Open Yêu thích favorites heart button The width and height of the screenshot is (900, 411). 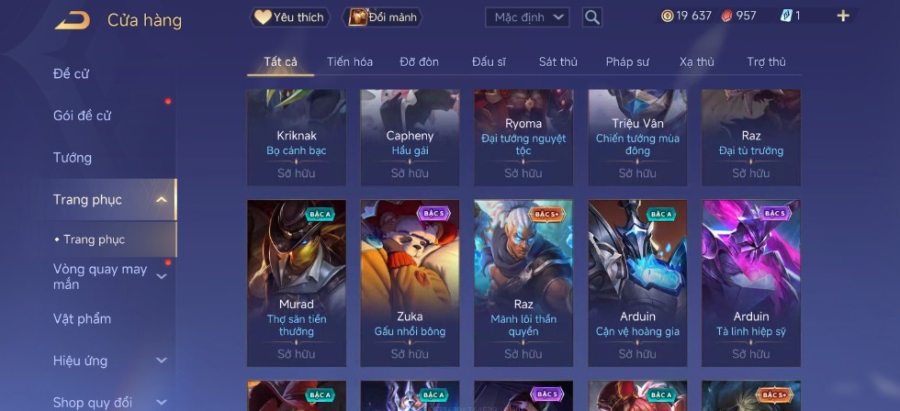click(x=290, y=17)
